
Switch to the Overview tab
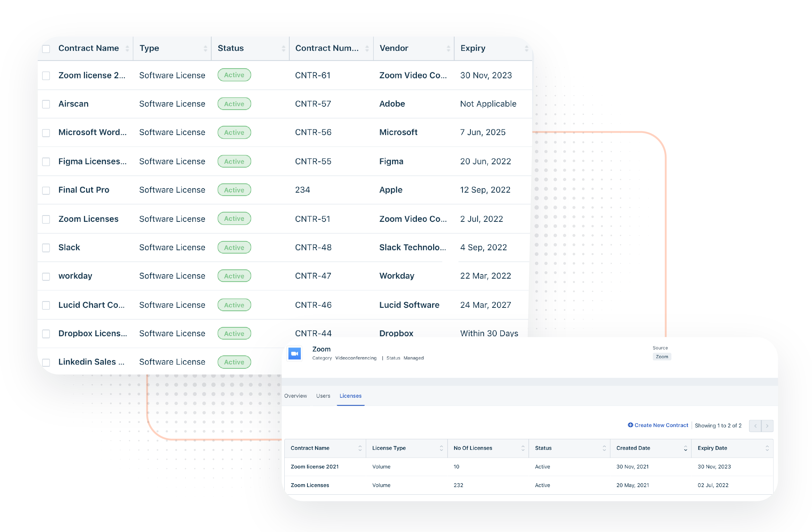point(295,396)
